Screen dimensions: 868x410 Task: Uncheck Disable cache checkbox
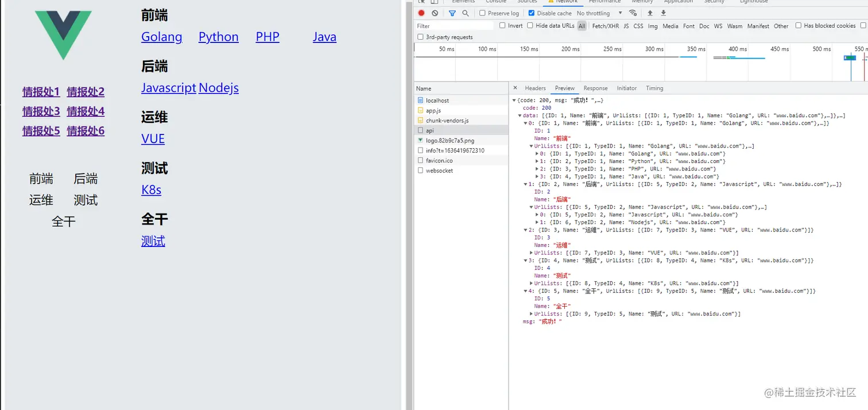point(532,13)
